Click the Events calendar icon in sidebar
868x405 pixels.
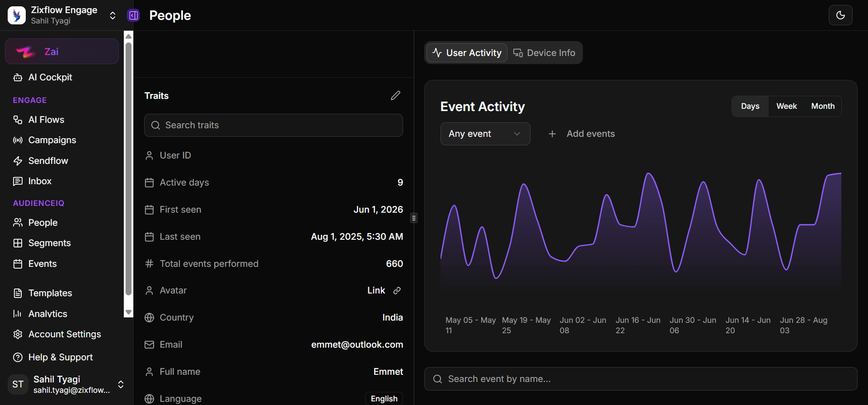click(18, 264)
